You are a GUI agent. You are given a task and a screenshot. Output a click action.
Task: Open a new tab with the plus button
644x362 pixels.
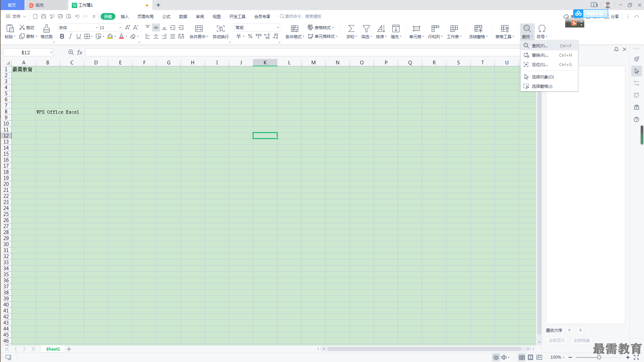tap(158, 5)
